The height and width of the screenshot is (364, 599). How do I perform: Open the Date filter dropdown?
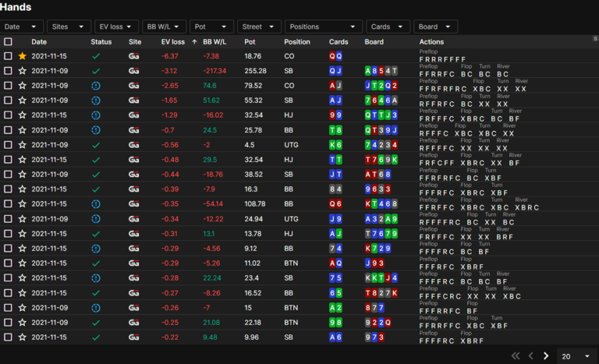pyautogui.click(x=22, y=27)
